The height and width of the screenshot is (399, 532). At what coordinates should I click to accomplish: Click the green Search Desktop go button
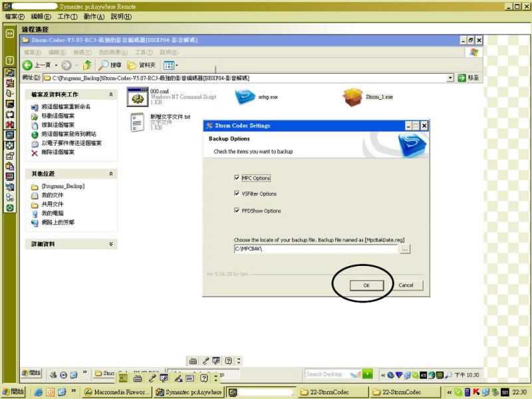click(x=368, y=374)
